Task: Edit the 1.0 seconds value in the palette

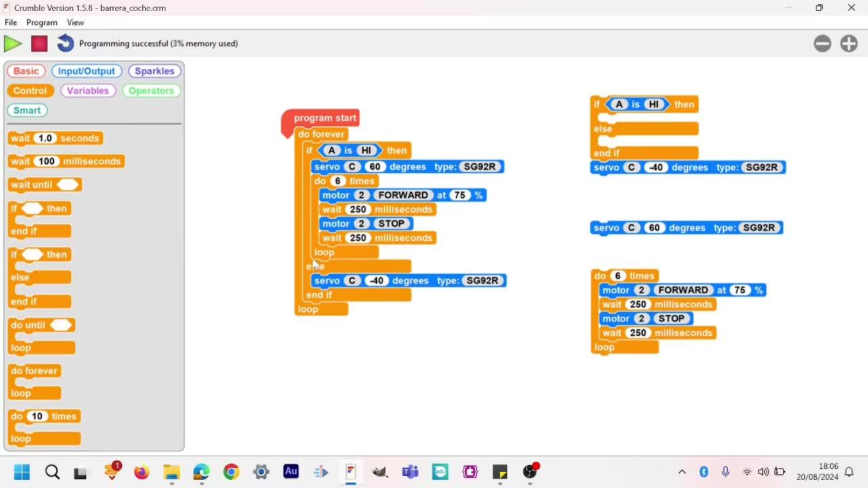Action: pyautogui.click(x=45, y=138)
